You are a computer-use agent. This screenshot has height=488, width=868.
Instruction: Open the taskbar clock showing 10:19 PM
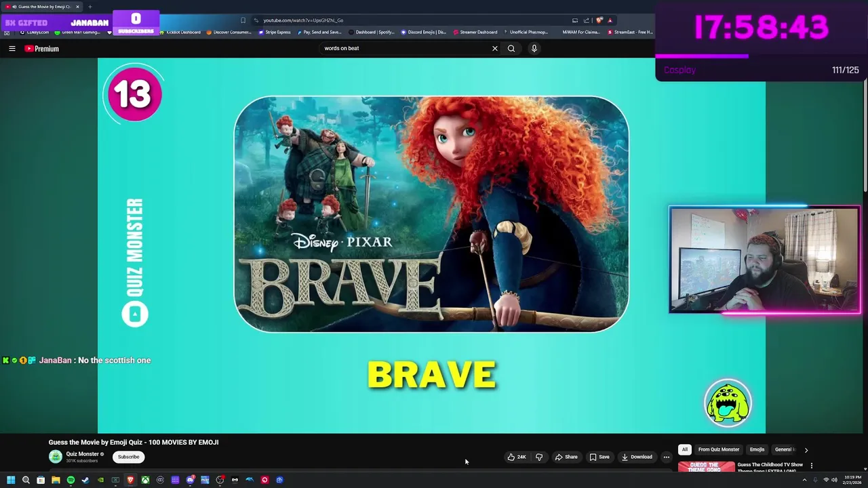[852, 480]
